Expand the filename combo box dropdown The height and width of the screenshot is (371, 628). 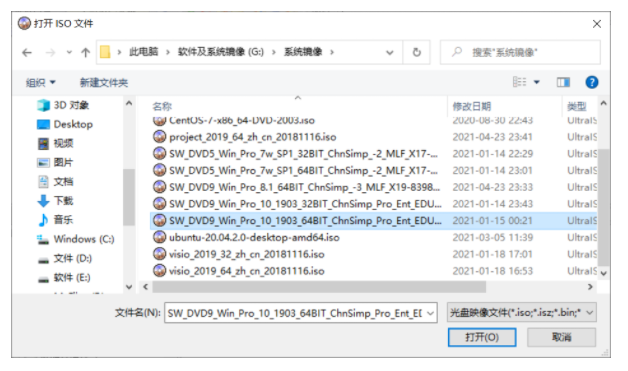(x=431, y=313)
